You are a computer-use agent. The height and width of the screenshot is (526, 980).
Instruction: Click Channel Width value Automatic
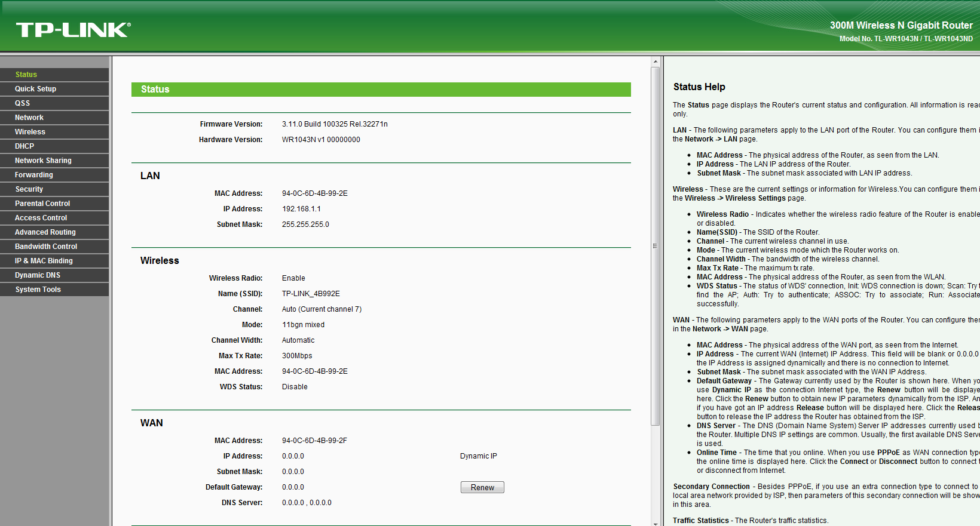[x=298, y=340]
